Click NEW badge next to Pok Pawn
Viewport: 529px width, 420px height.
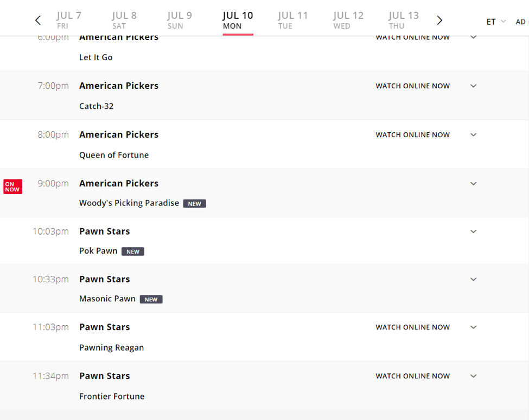(133, 251)
